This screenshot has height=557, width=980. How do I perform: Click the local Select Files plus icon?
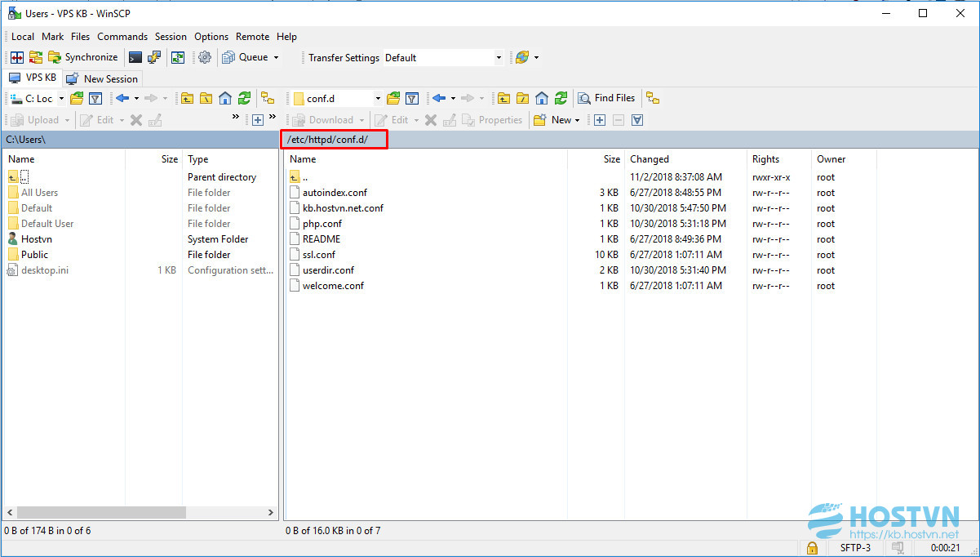click(x=258, y=120)
